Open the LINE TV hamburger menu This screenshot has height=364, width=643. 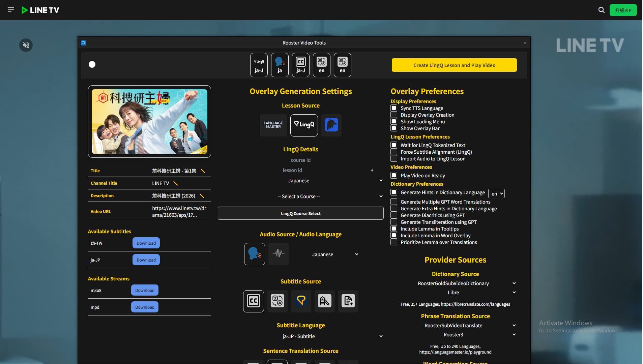pos(11,10)
